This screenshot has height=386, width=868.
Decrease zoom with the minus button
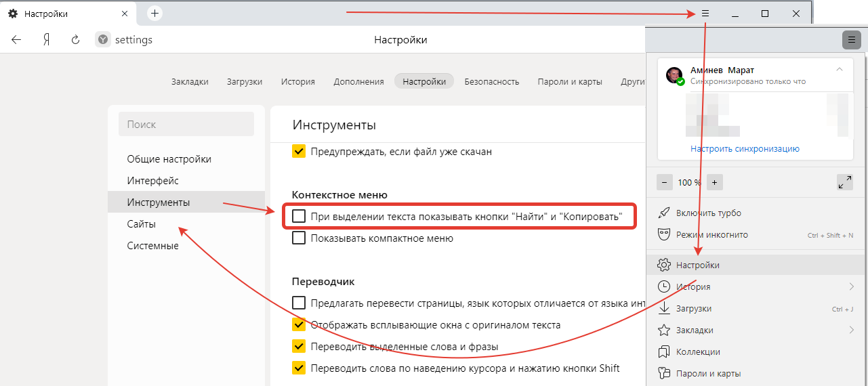(665, 182)
